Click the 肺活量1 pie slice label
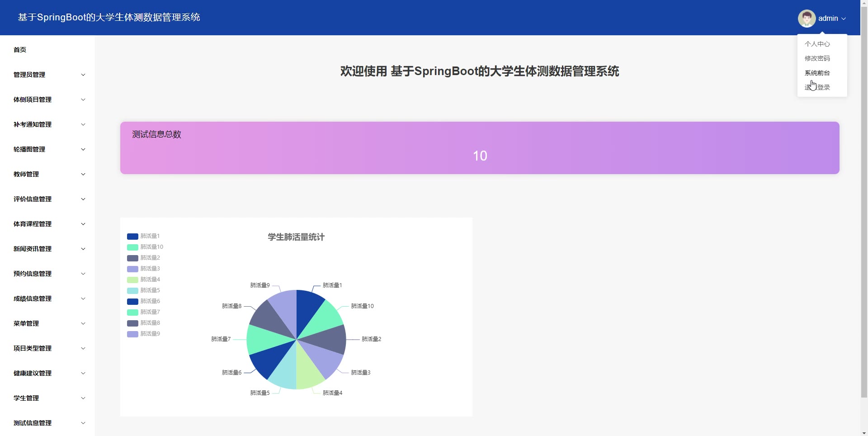 332,285
